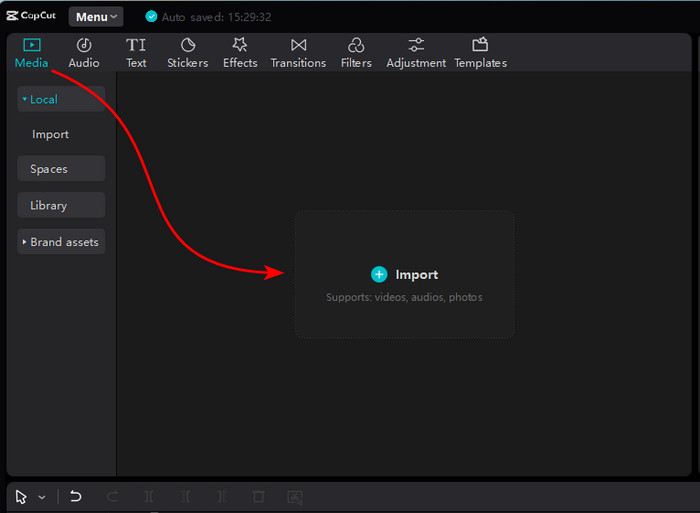The height and width of the screenshot is (513, 700).
Task: Open the Media panel icon
Action: coord(32,45)
